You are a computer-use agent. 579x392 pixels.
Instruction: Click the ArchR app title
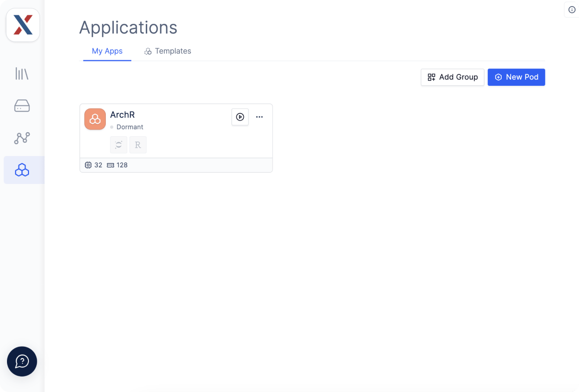122,115
